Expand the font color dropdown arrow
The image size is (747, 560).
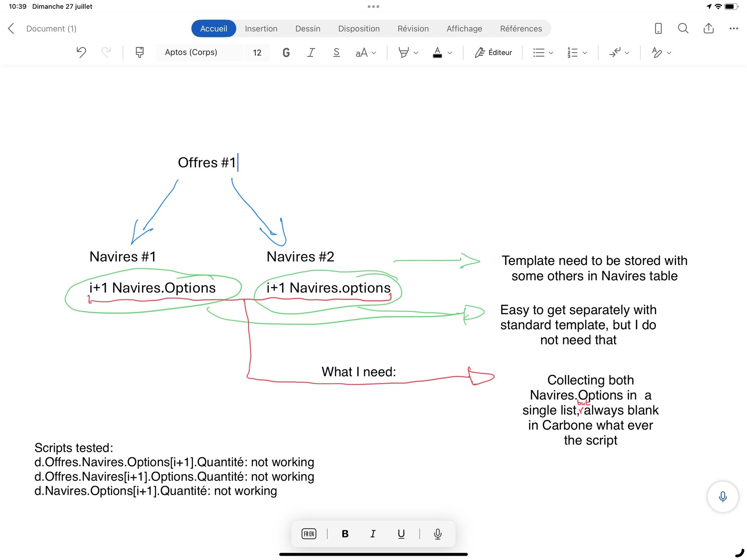450,53
